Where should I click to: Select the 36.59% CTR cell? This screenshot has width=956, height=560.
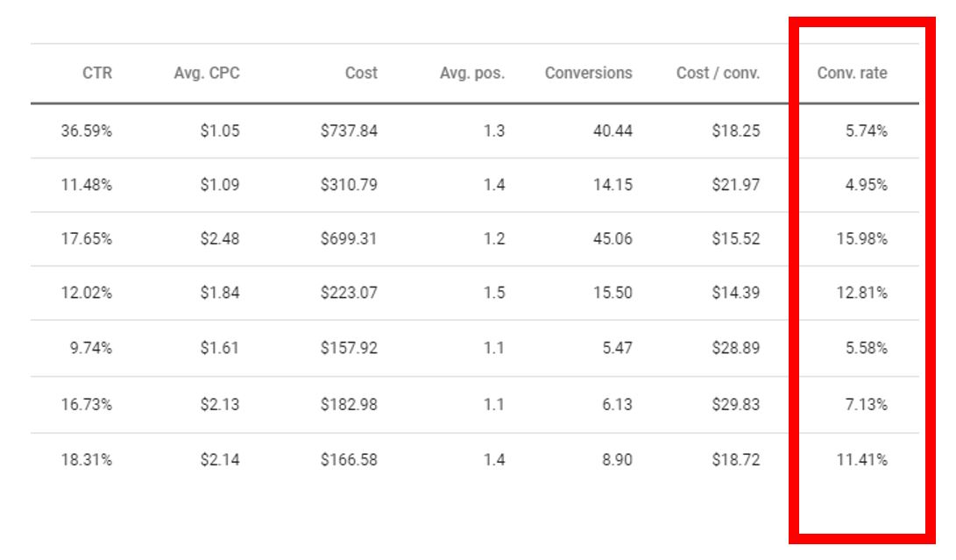click(86, 131)
